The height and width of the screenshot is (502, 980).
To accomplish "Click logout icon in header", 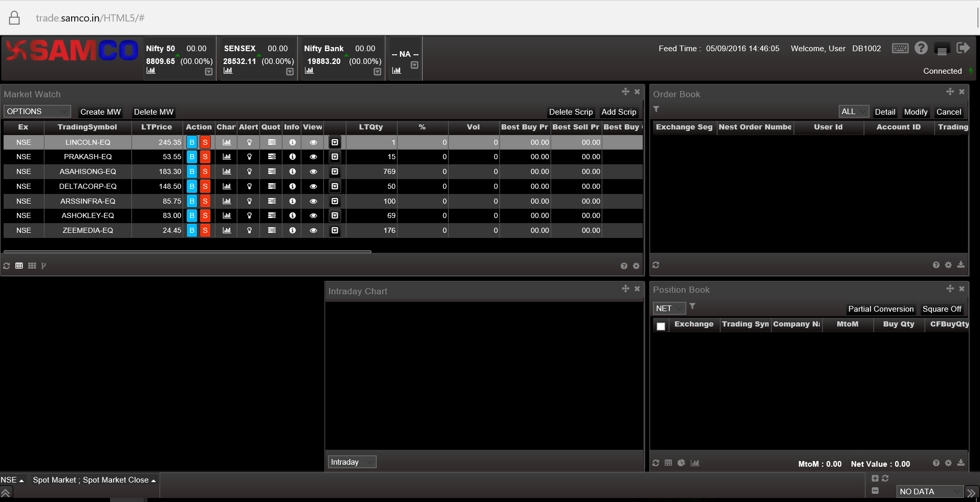I will pos(963,48).
